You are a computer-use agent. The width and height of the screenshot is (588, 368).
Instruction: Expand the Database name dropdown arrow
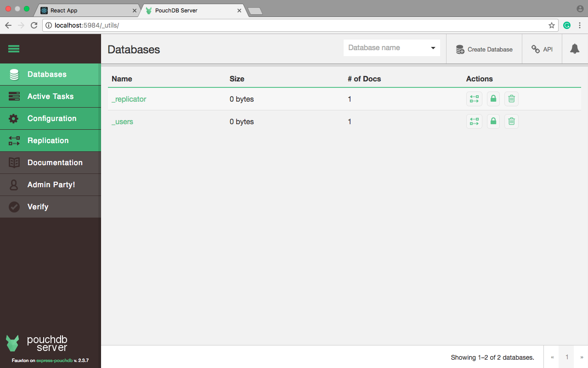point(433,48)
